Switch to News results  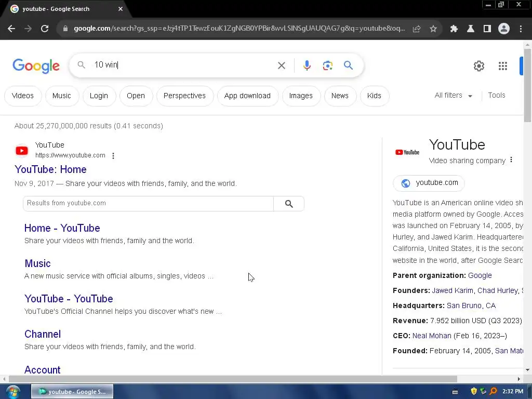tap(340, 96)
